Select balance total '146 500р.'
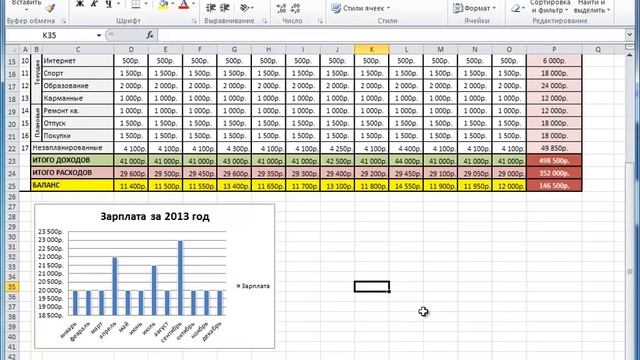Screen dimensions: 640x360 pyautogui.click(x=554, y=186)
